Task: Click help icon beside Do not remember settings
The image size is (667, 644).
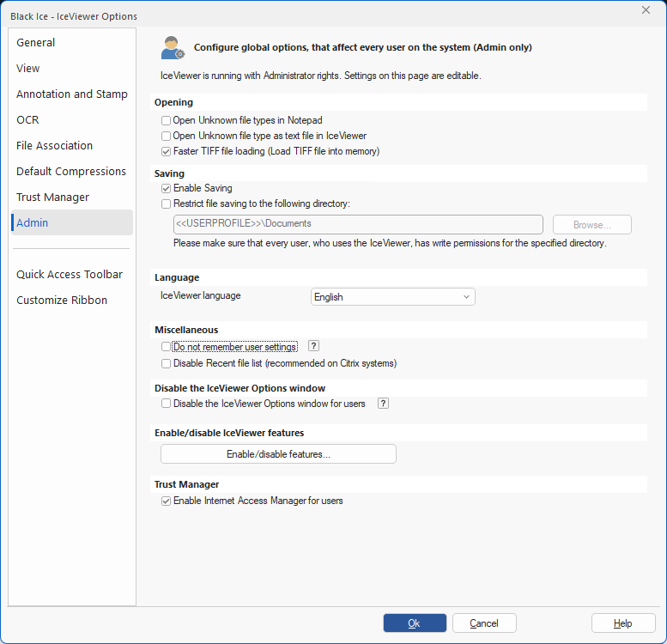Action: (x=313, y=346)
